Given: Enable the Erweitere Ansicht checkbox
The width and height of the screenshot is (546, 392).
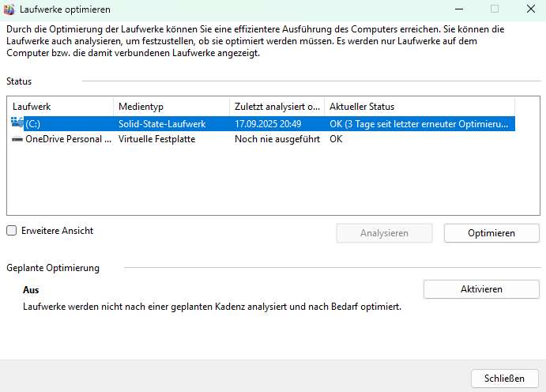Looking at the screenshot, I should (x=11, y=231).
